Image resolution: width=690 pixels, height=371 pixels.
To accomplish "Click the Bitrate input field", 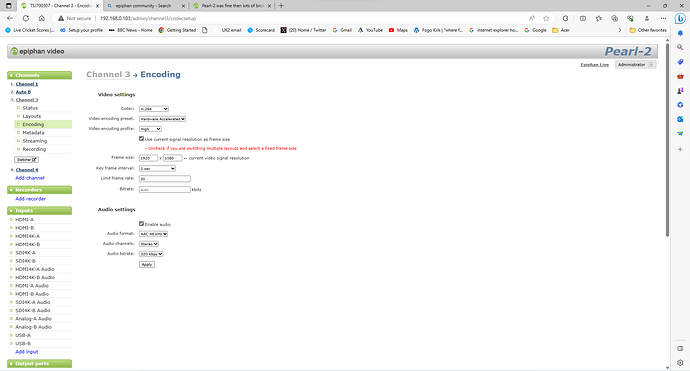I will point(165,189).
